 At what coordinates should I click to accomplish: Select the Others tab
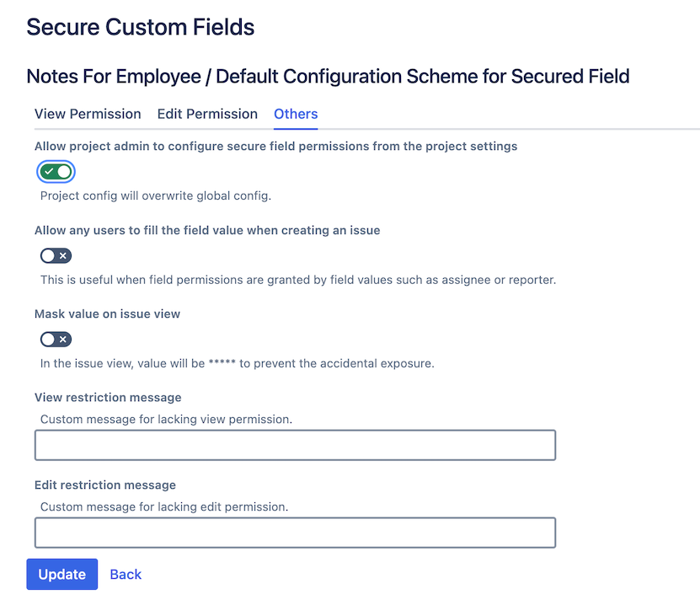(x=296, y=114)
